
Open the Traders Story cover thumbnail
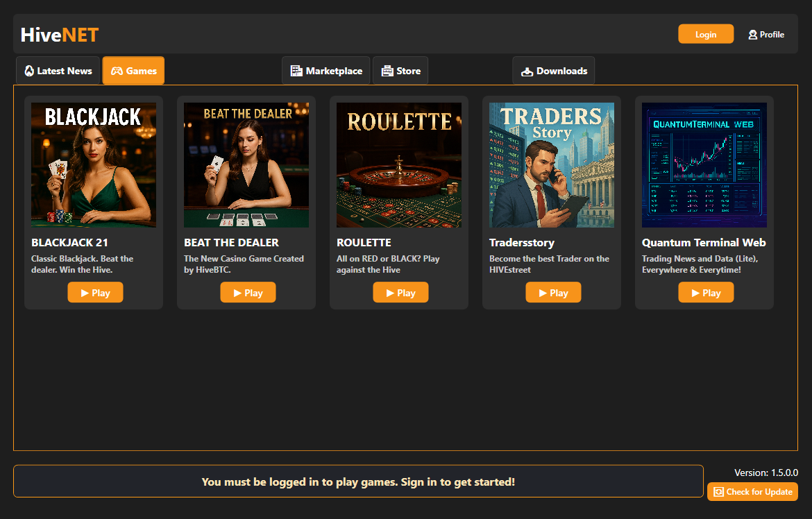pyautogui.click(x=552, y=165)
